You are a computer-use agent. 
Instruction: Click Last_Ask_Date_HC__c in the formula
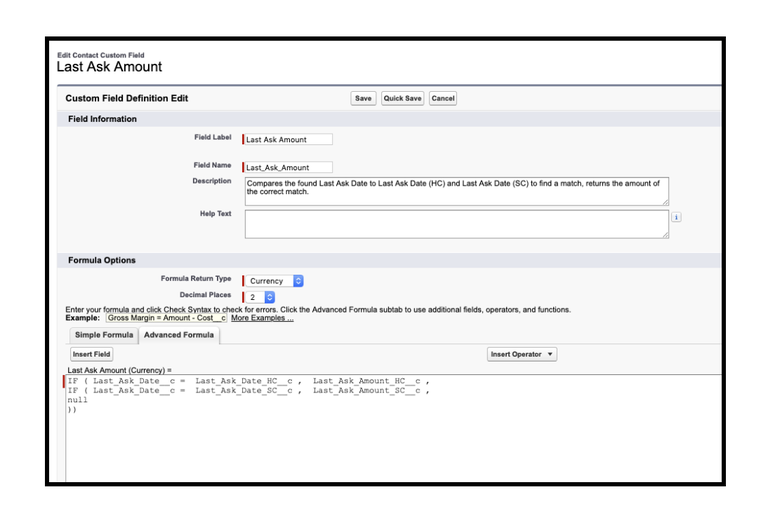(x=244, y=381)
